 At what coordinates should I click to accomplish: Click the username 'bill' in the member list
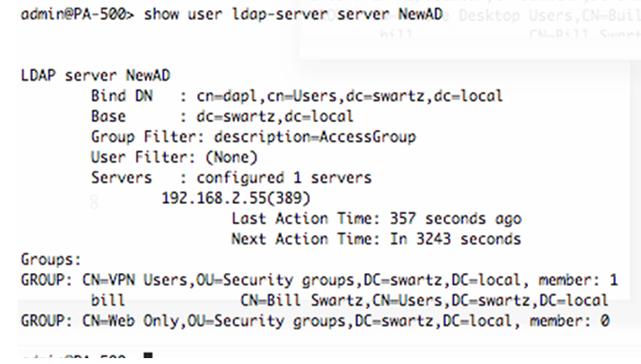108,301
